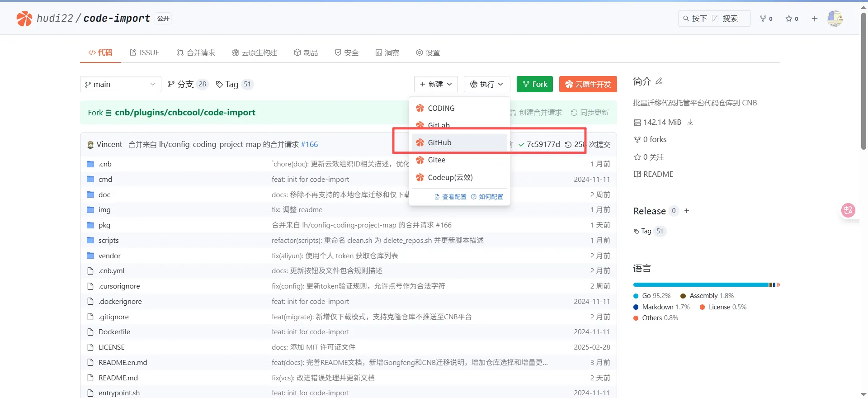This screenshot has width=868, height=398.
Task: Click the Go language bar segment
Action: pos(701,285)
